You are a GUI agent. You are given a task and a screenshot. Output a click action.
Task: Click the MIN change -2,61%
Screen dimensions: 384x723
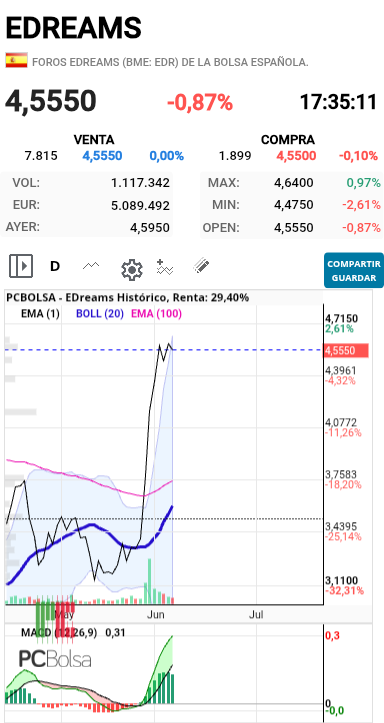(x=362, y=205)
